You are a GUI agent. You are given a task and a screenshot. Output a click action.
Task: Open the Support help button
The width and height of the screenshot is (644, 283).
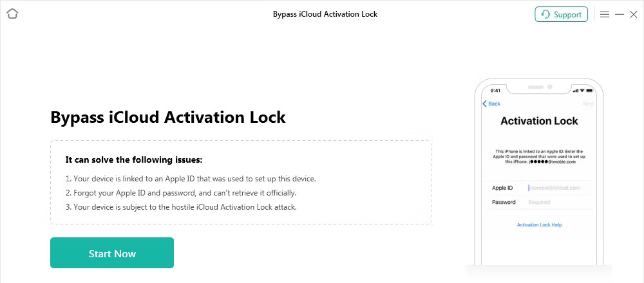(x=561, y=14)
